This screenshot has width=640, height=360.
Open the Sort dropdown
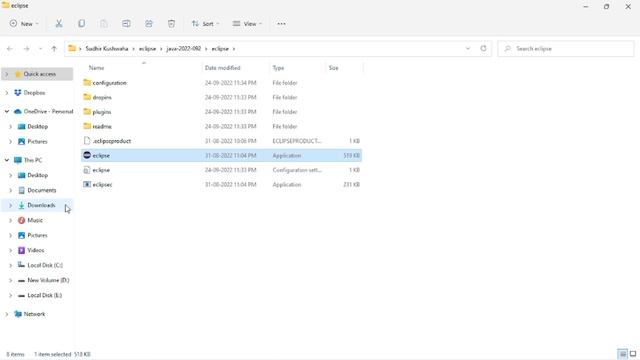[205, 24]
